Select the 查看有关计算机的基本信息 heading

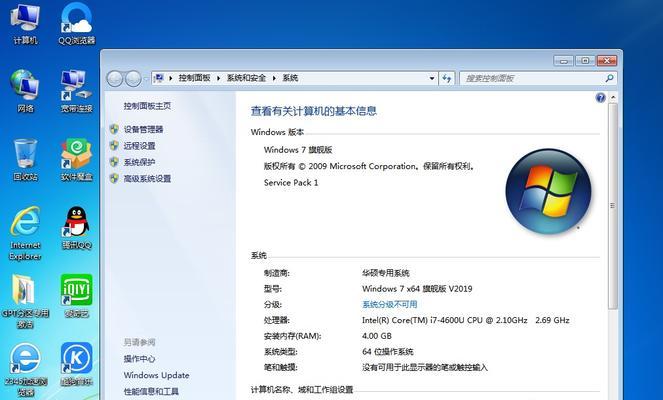[314, 111]
